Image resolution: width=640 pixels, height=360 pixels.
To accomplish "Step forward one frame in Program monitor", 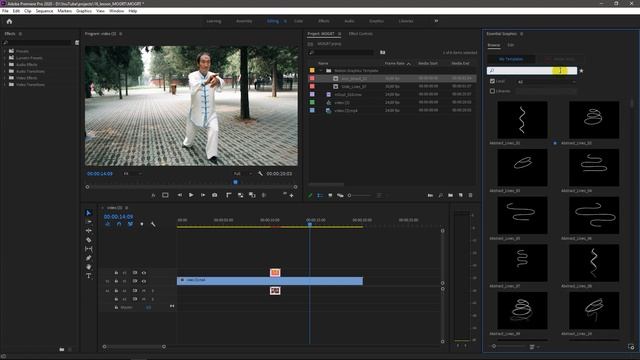I will coord(202,196).
